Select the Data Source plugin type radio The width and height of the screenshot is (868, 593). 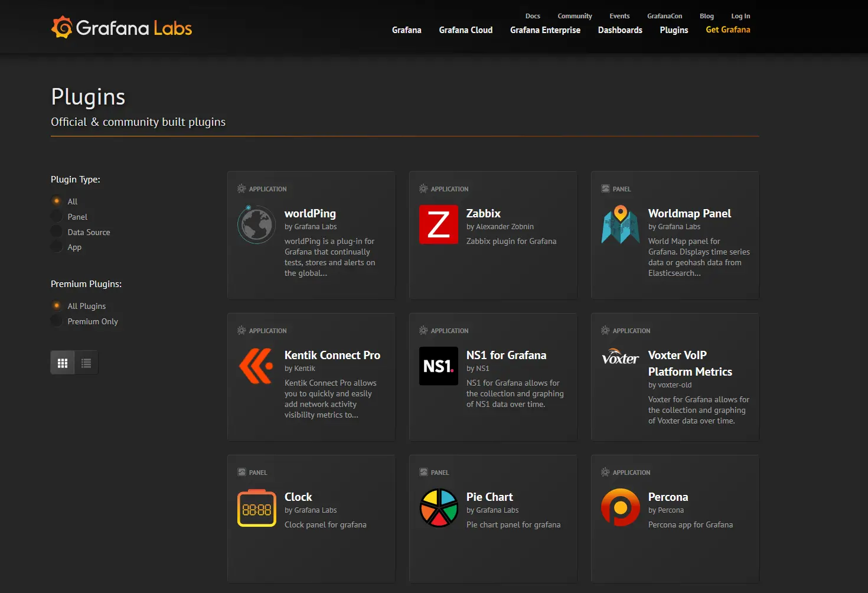pos(57,232)
